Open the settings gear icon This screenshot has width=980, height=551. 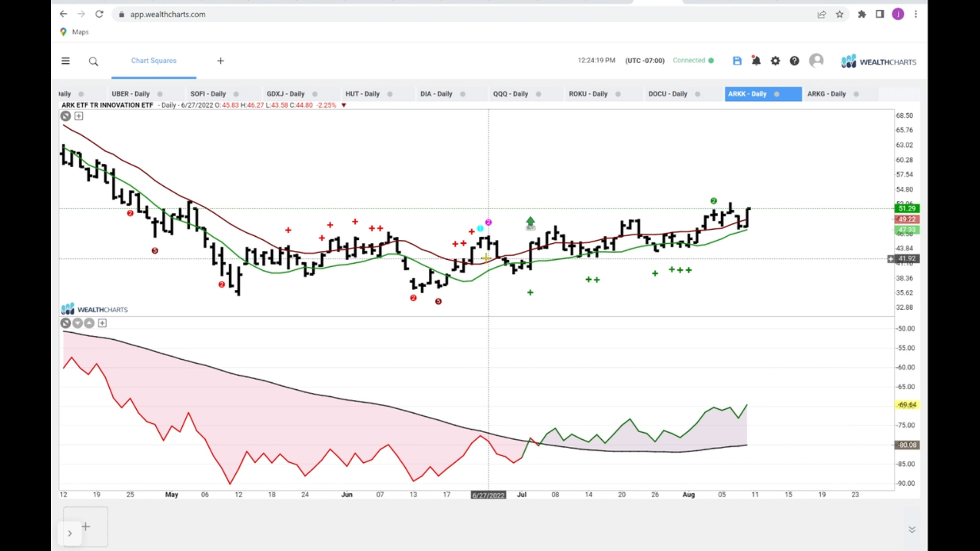(775, 61)
